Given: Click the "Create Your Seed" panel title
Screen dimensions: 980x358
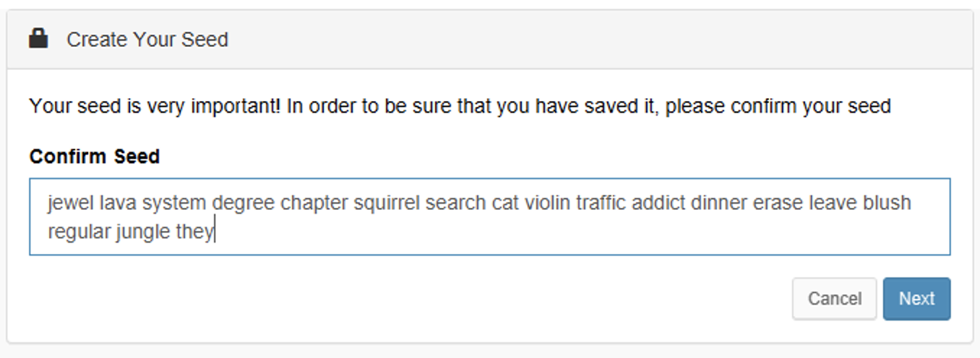Looking at the screenshot, I should point(147,39).
